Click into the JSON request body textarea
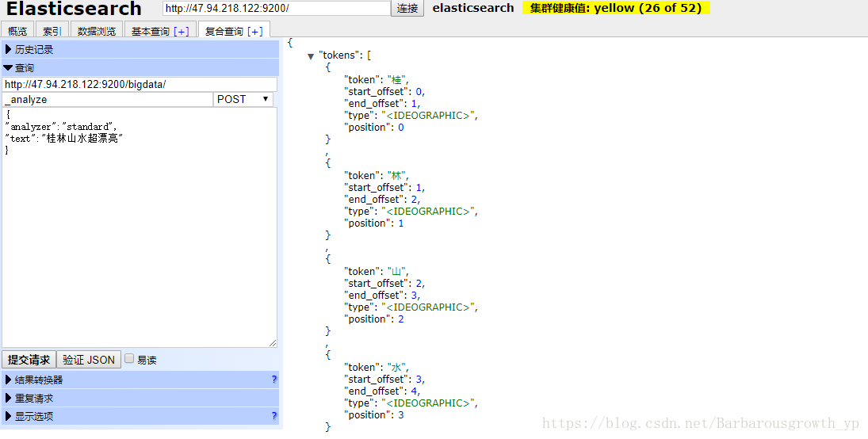This screenshot has height=439, width=868. click(x=140, y=227)
